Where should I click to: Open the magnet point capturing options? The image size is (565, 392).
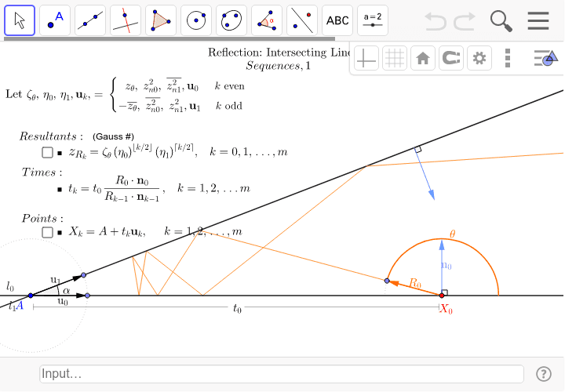coord(451,58)
